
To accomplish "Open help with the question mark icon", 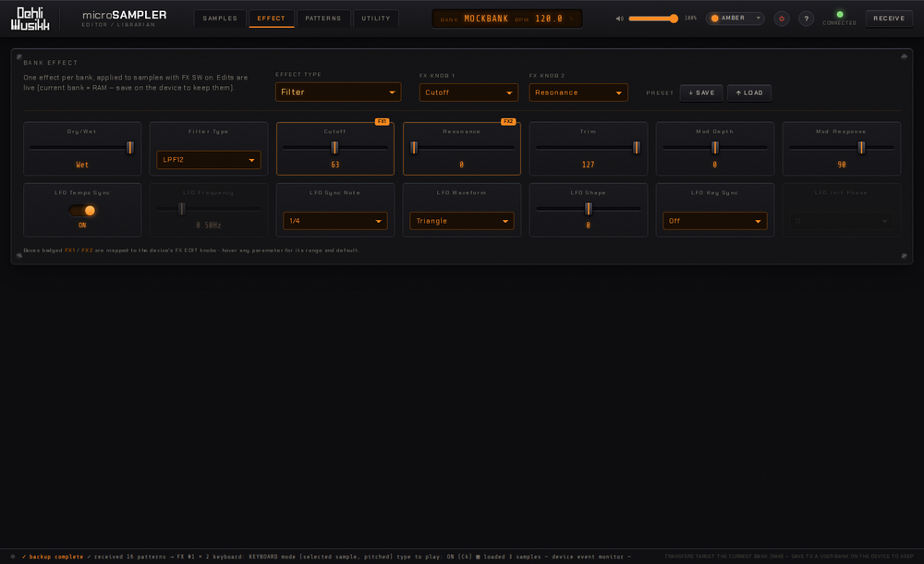I will (x=806, y=18).
